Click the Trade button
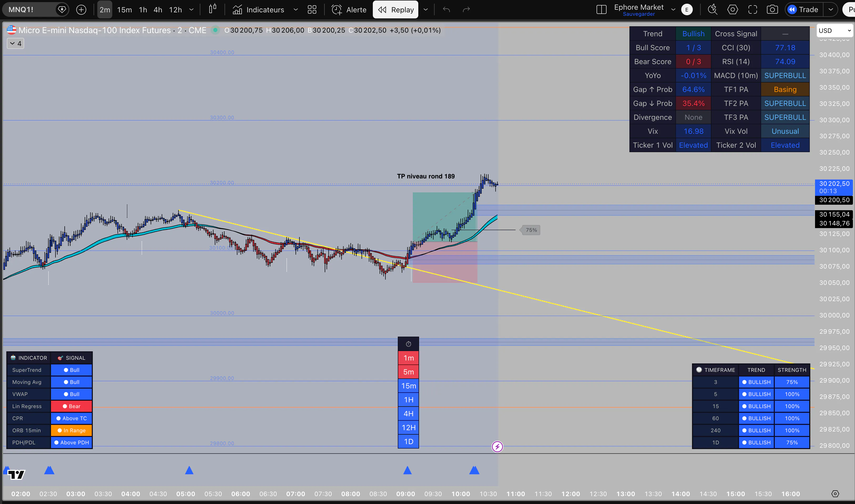Viewport: 855px width, 504px height. click(804, 9)
